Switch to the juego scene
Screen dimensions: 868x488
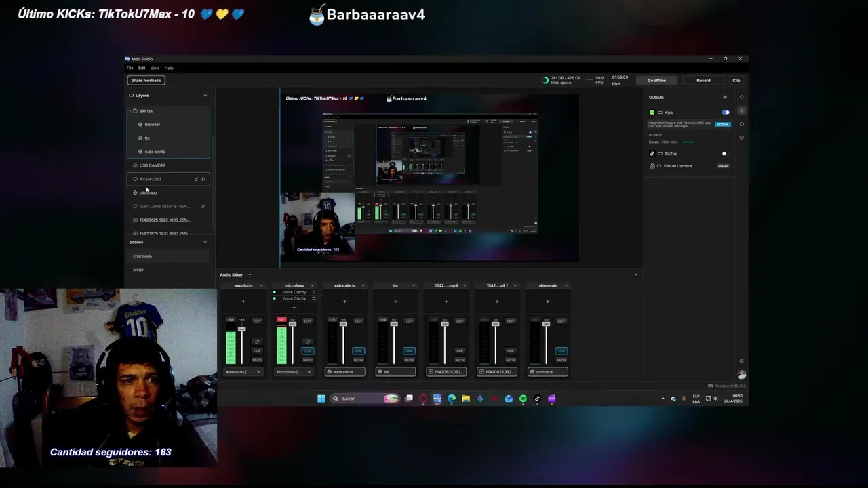[x=167, y=270]
